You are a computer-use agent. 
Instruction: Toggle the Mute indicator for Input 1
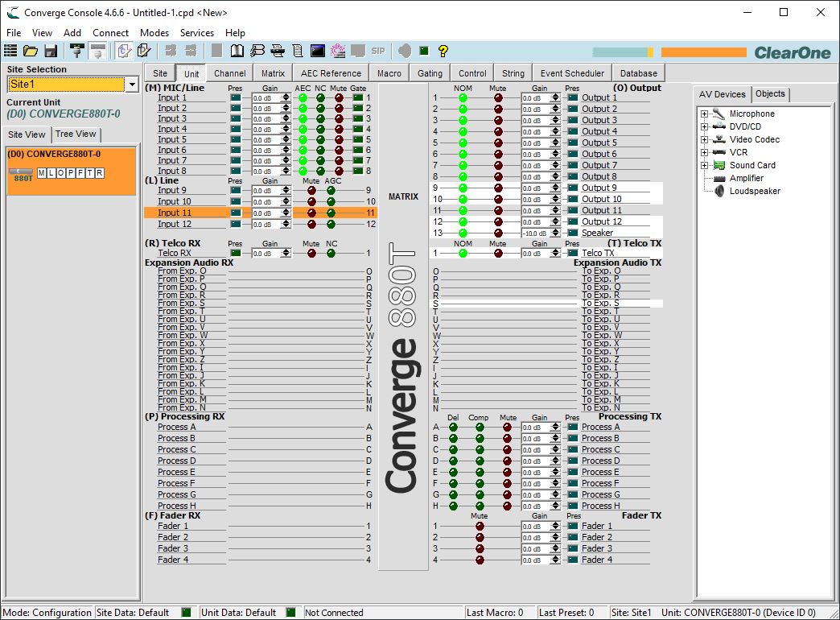(339, 97)
